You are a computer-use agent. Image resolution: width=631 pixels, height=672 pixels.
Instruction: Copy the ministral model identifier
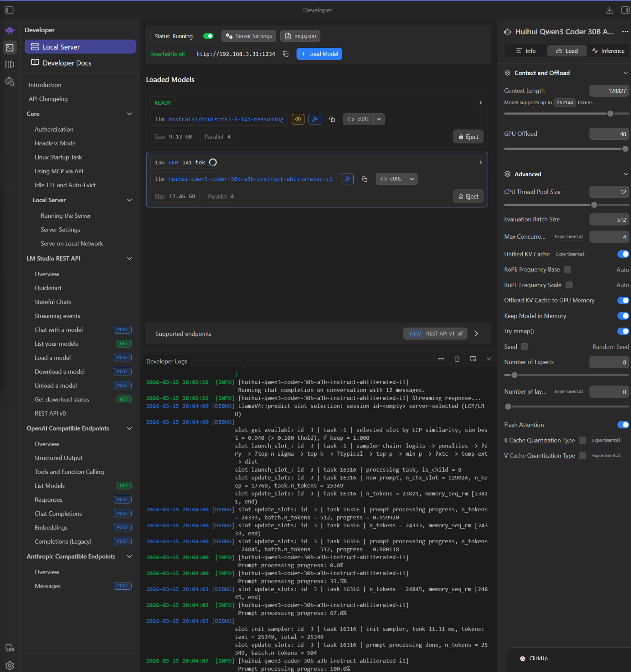click(x=332, y=119)
